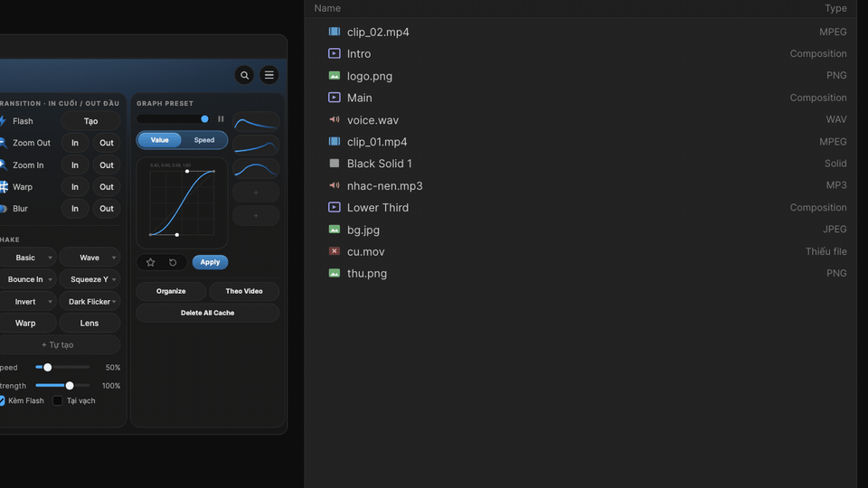The height and width of the screenshot is (488, 868).
Task: Click the reset curve icon
Action: click(x=173, y=262)
